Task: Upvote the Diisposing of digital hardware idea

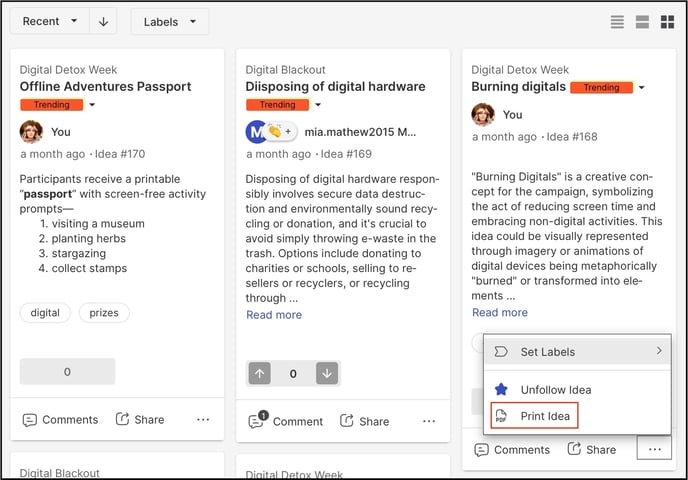Action: (260, 373)
